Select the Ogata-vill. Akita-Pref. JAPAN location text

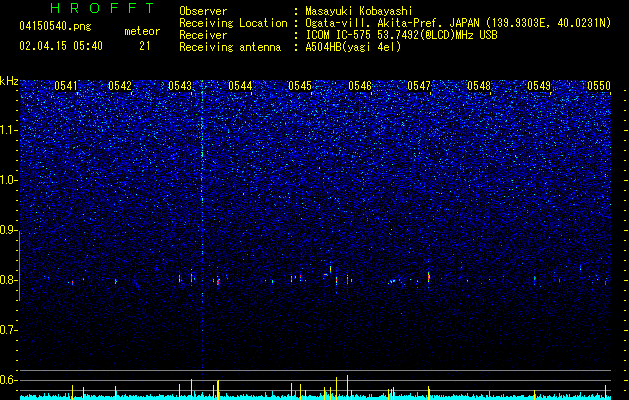pyautogui.click(x=458, y=23)
